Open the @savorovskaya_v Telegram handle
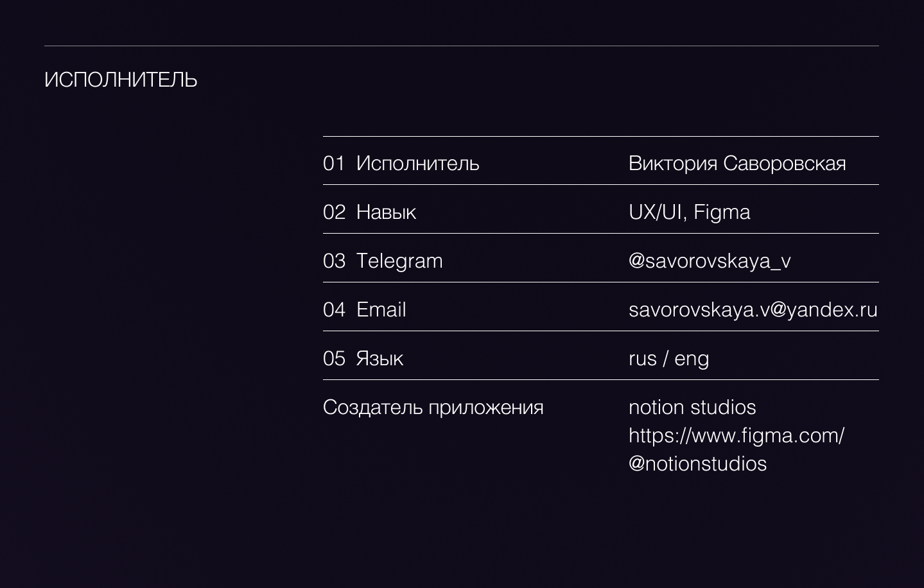Viewport: 924px width, 588px height. pos(710,261)
